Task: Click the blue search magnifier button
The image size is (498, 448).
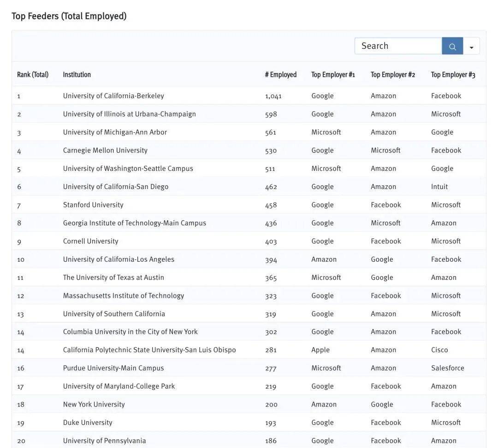Action: coord(452,46)
